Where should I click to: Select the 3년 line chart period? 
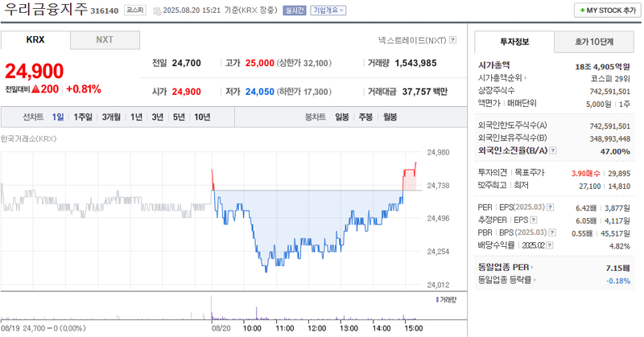(x=158, y=117)
